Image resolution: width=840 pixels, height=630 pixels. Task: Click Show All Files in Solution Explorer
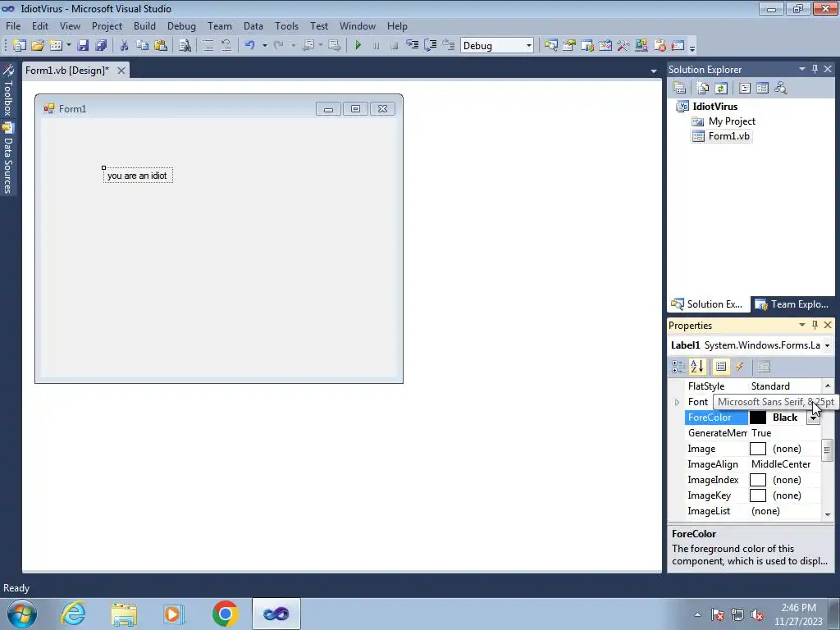coord(703,88)
